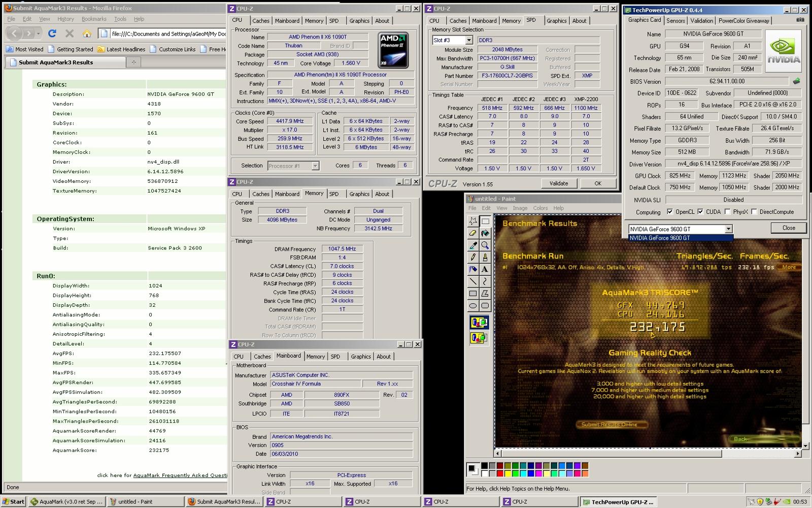Open AquaMark Frequently Asked Questions link
The width and height of the screenshot is (812, 508).
tap(180, 475)
